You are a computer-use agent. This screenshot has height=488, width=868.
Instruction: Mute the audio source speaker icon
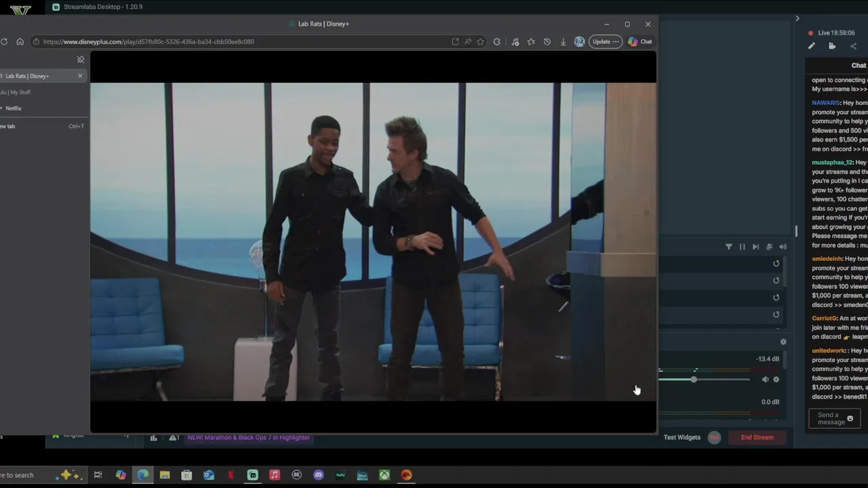[x=766, y=380]
